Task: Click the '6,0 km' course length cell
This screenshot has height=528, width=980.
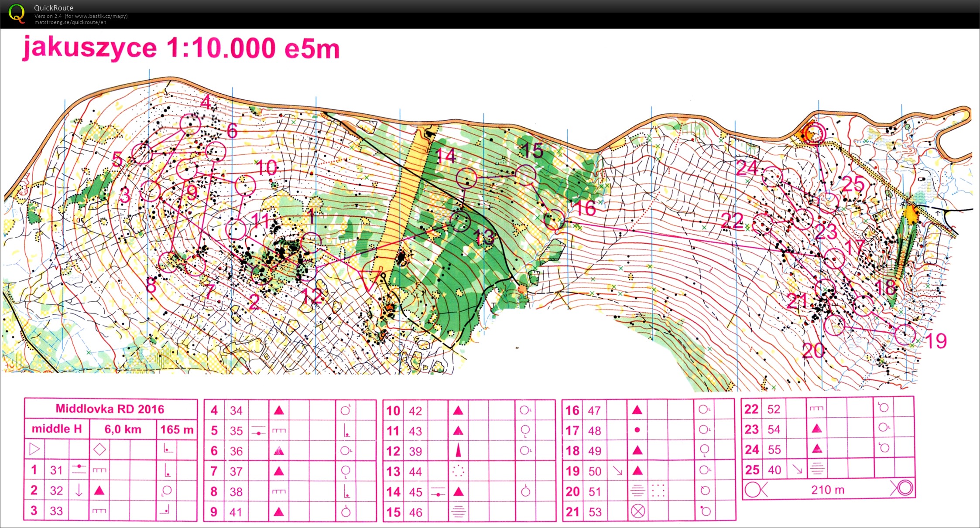Action: pyautogui.click(x=123, y=429)
